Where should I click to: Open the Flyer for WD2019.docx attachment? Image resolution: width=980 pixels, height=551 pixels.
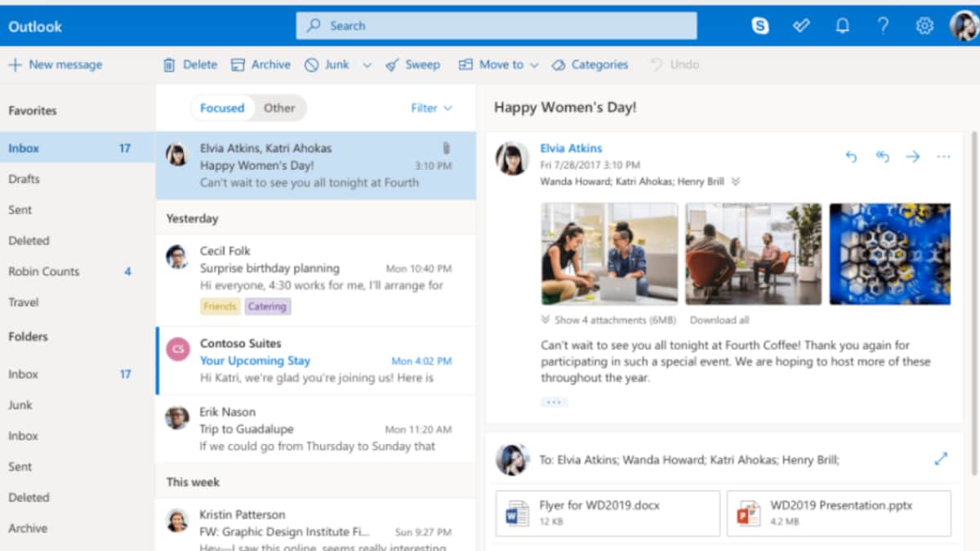[x=607, y=513]
